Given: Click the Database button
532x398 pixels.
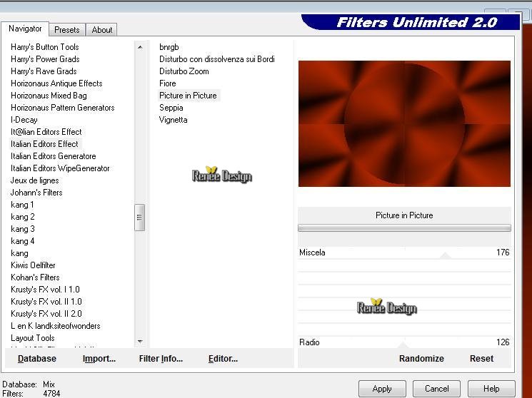Looking at the screenshot, I should click(37, 358).
